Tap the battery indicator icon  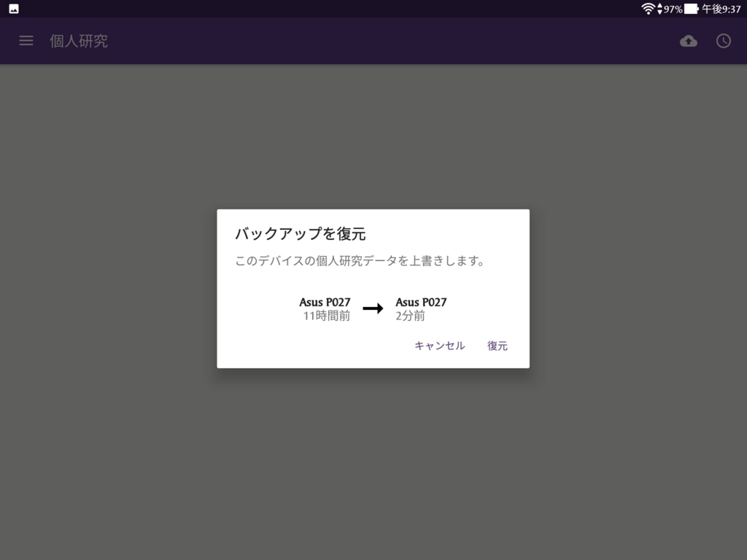tap(692, 9)
